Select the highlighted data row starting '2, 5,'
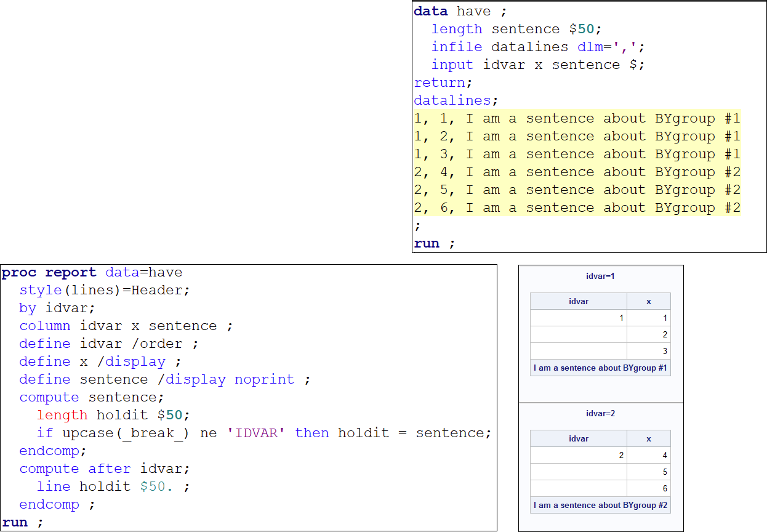 (577, 190)
